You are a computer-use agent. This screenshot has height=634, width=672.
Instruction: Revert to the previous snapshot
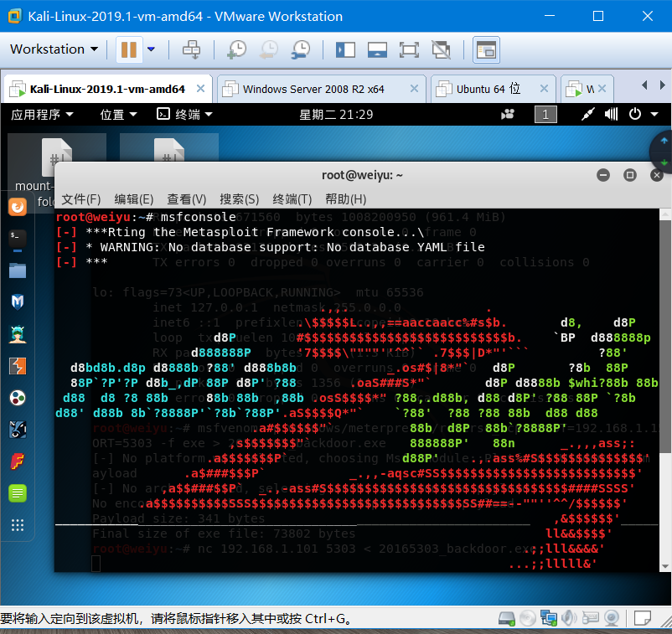(269, 49)
